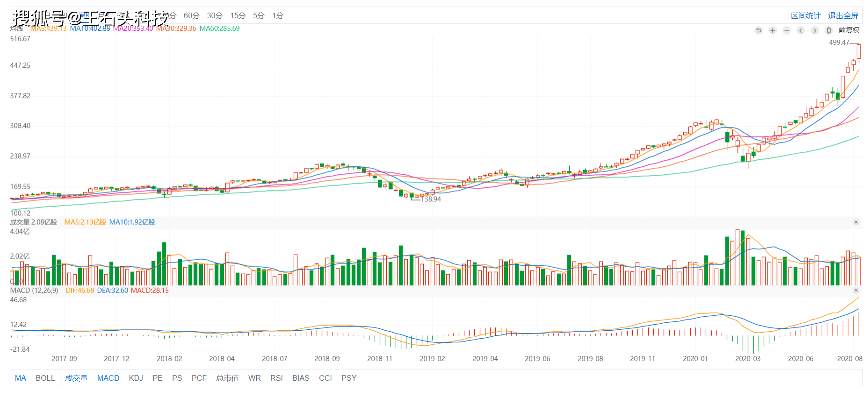The image size is (868, 398).
Task: Click the 2020-08 date axis label
Action: pyautogui.click(x=850, y=359)
